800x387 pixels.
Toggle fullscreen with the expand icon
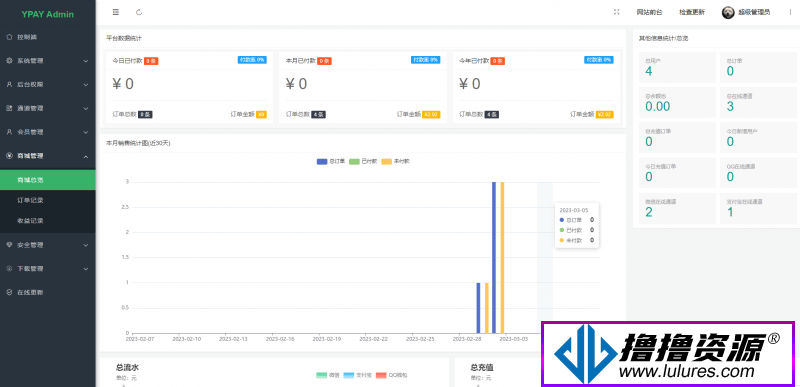[x=616, y=12]
